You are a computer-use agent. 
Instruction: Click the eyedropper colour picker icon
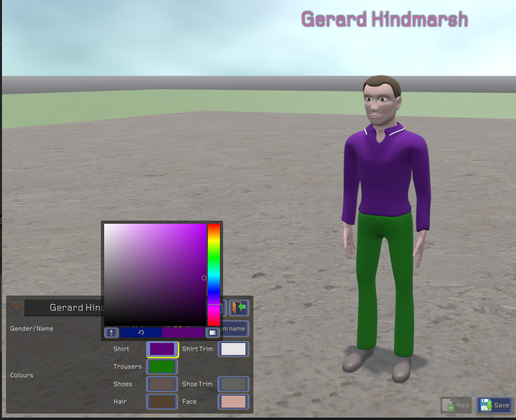(x=111, y=332)
